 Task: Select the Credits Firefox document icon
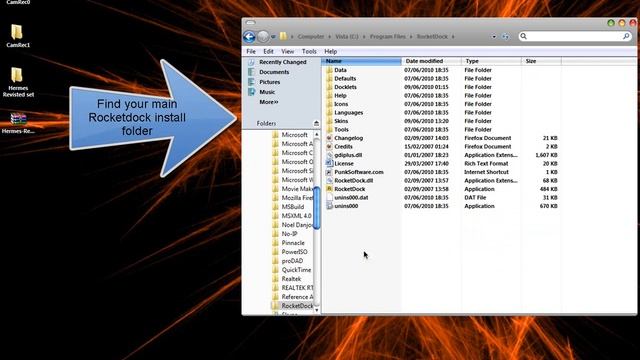(329, 147)
